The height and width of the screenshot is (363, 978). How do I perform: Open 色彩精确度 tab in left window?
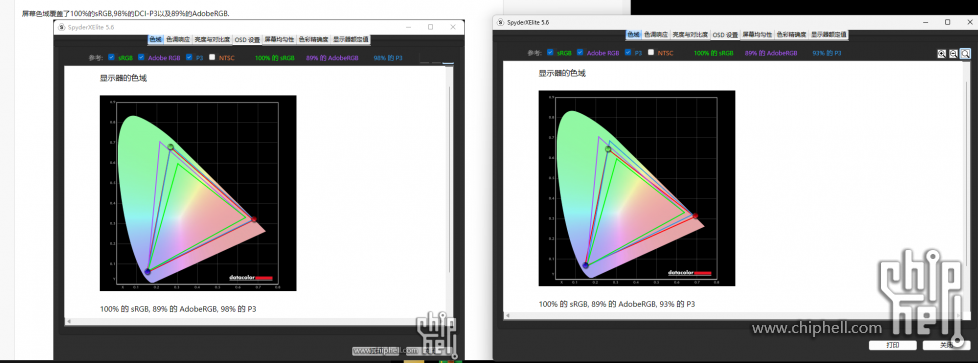tap(314, 39)
